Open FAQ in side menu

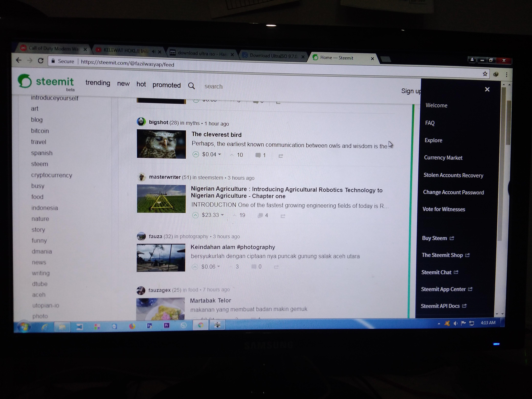430,123
